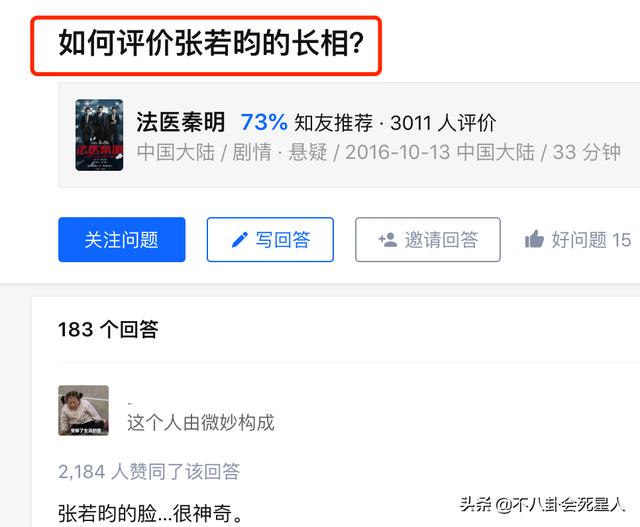The height and width of the screenshot is (527, 640).
Task: Open the 法医秦明 poster thumbnail
Action: point(99,135)
